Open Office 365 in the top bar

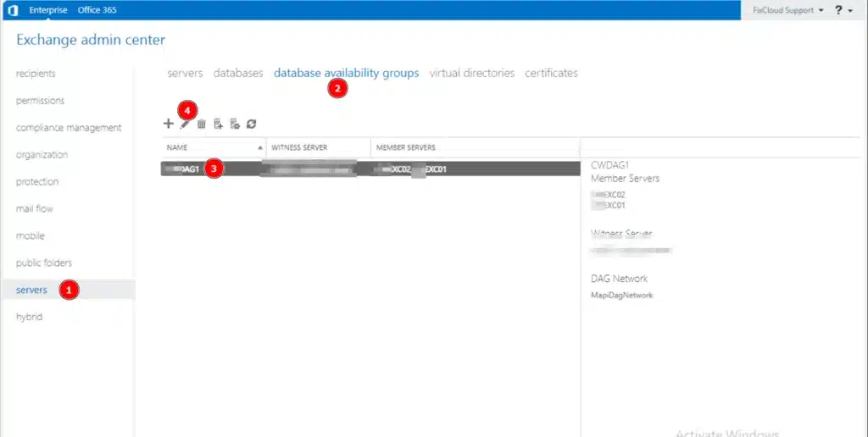(97, 10)
